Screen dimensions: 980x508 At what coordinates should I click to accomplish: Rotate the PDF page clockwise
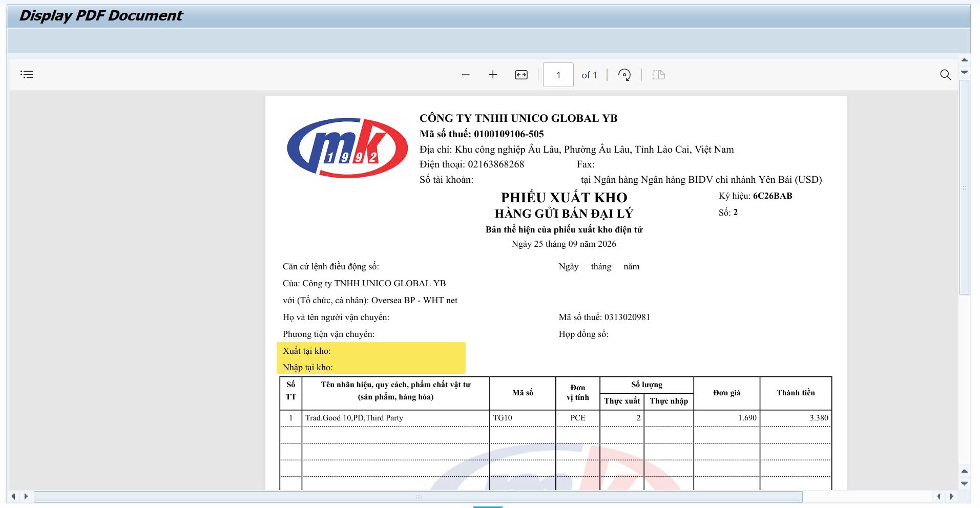tap(624, 75)
